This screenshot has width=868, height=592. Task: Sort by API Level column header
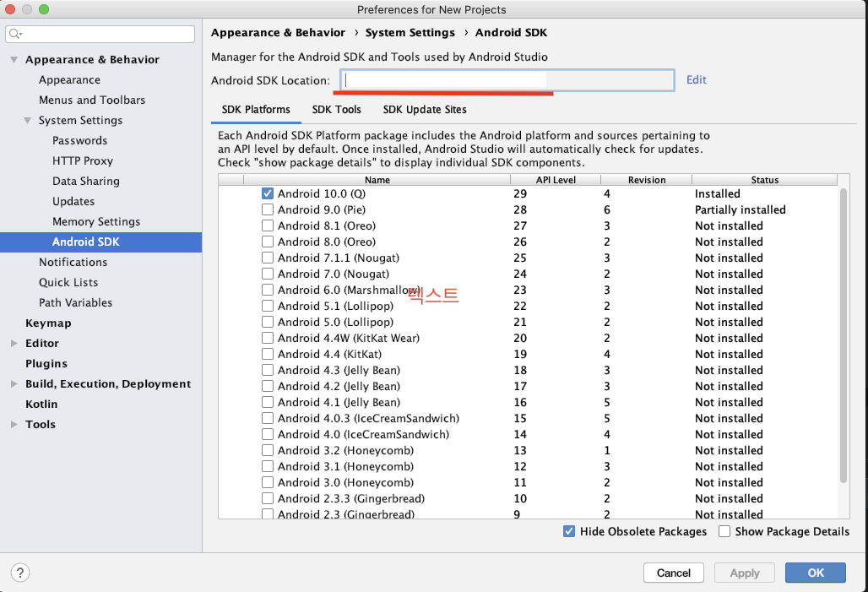click(556, 180)
